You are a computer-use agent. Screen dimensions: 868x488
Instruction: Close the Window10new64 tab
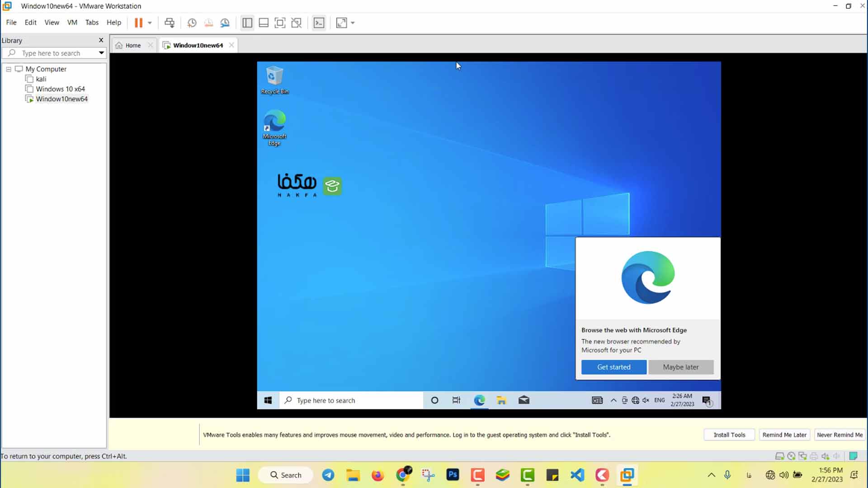pyautogui.click(x=231, y=45)
